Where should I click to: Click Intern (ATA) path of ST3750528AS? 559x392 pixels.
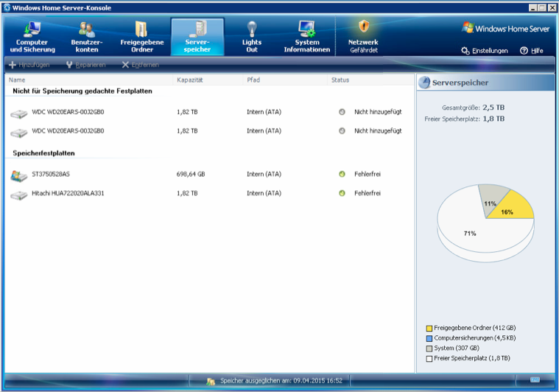(264, 174)
